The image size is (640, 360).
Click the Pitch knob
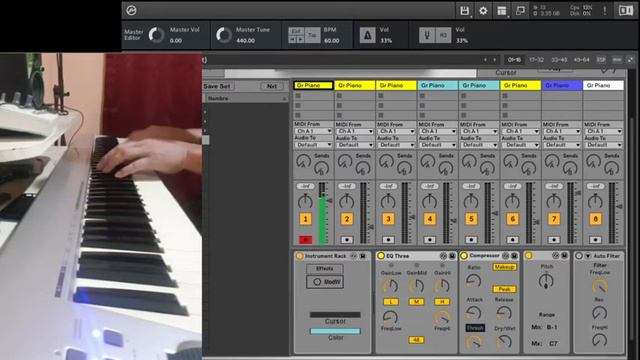[546, 281]
